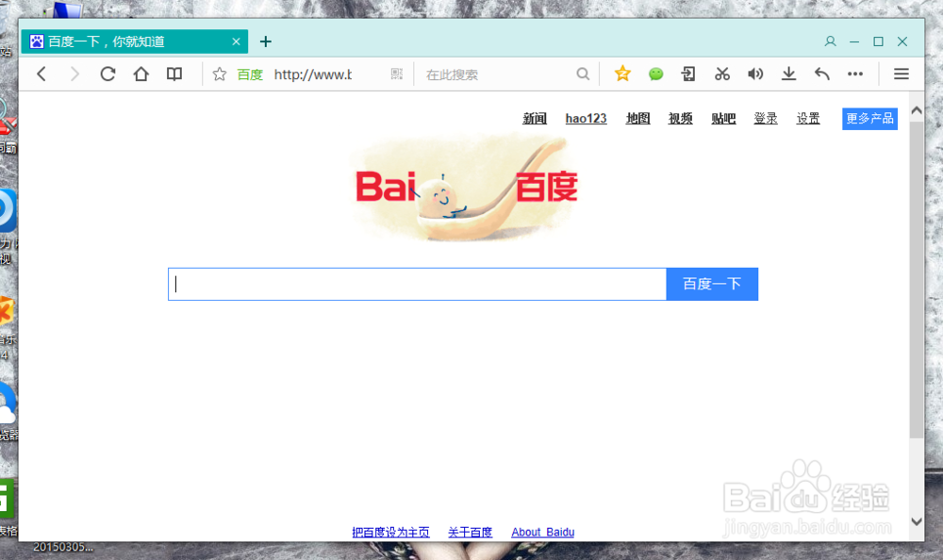This screenshot has width=943, height=560.
Task: Open the bookmarks library book icon
Action: pyautogui.click(x=174, y=74)
